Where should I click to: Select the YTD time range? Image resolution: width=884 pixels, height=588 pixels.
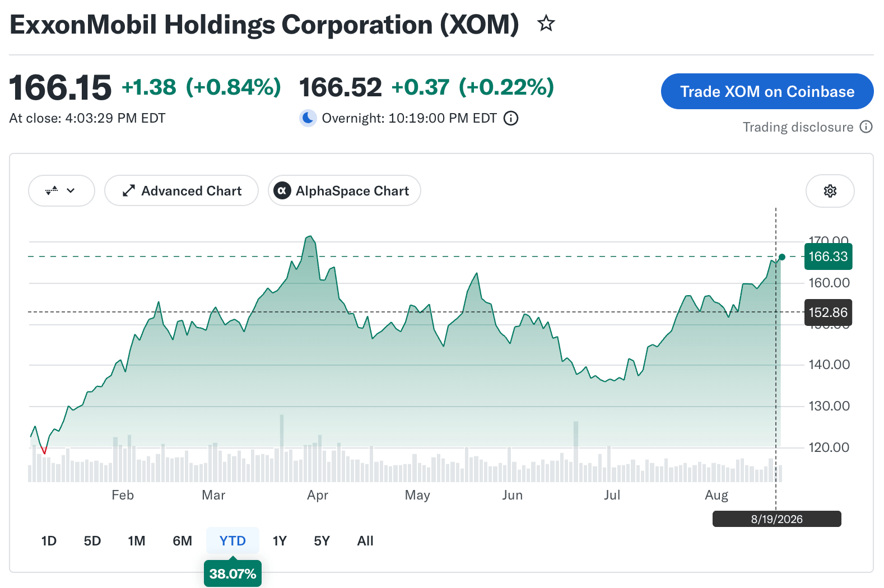point(232,540)
